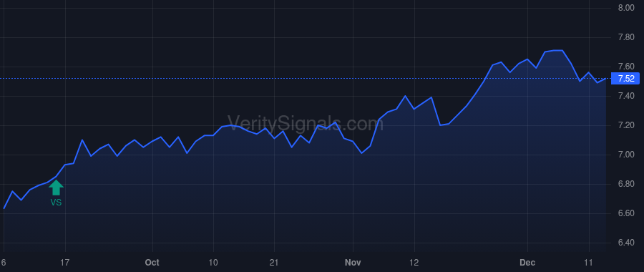Click the 8.00 price axis label
The height and width of the screenshot is (272, 644).
(626, 8)
